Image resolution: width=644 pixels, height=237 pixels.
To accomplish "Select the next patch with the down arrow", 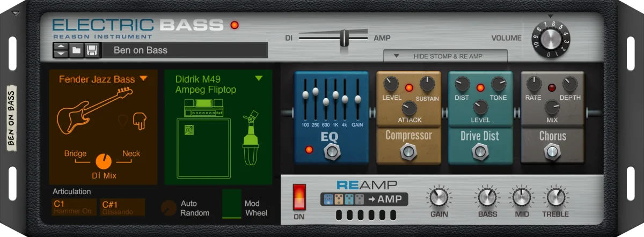I will click(x=61, y=54).
